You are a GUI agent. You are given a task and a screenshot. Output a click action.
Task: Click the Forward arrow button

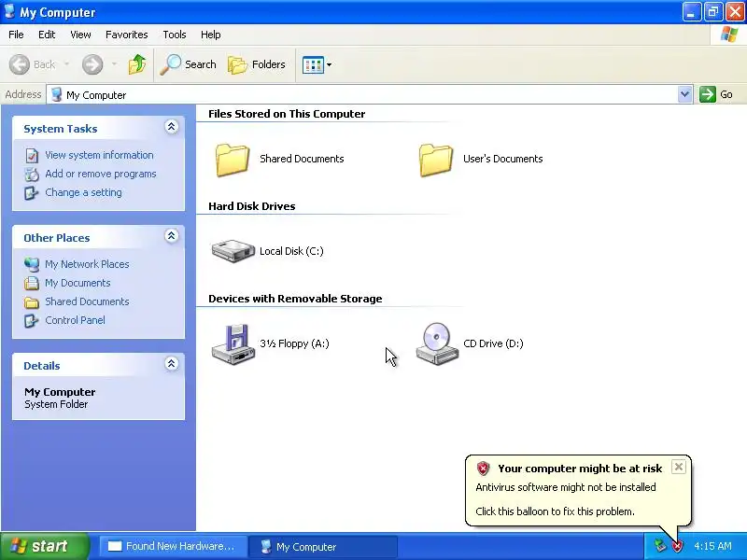pyautogui.click(x=92, y=64)
